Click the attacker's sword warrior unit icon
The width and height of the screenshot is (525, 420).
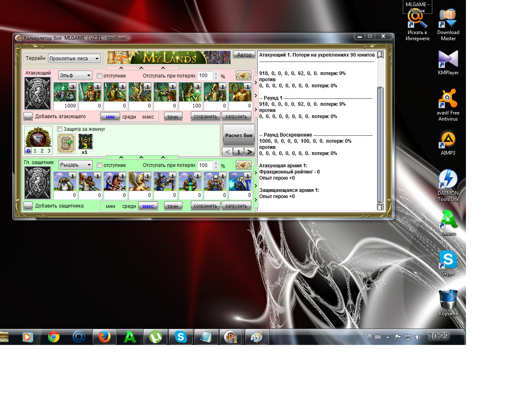90,92
